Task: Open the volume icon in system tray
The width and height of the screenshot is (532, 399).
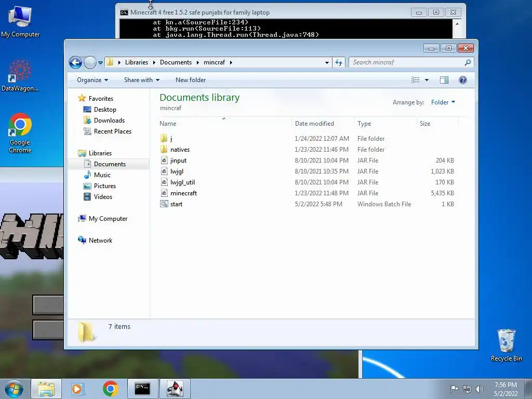Action: tap(480, 389)
